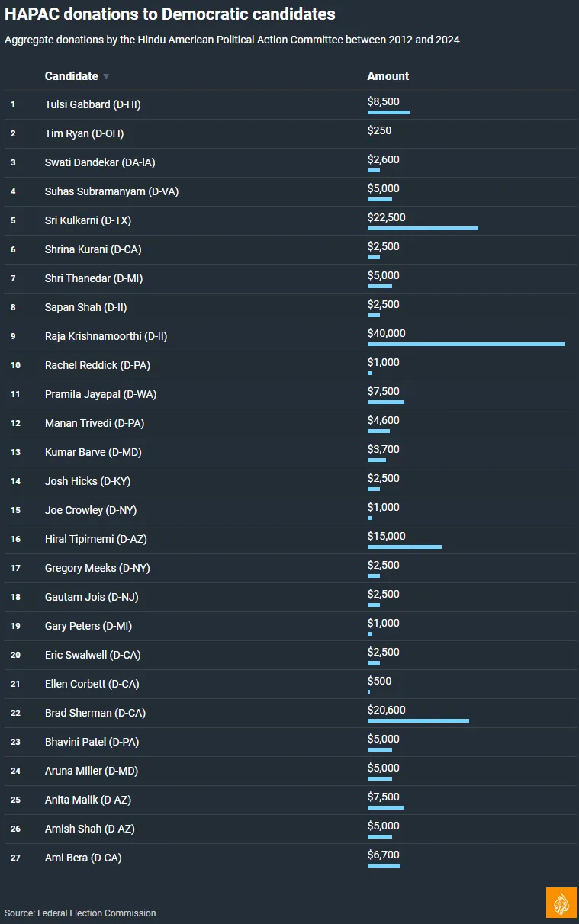Select Suhas Subramanyam (D-VA) candidate name

[x=111, y=191]
